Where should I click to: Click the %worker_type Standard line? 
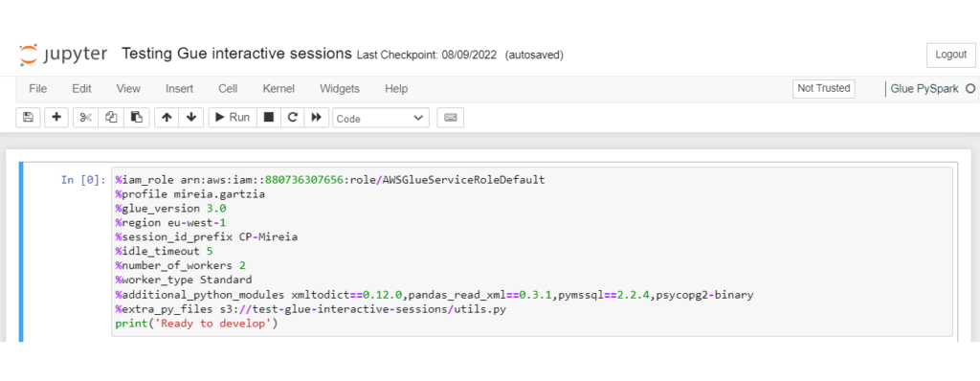[x=184, y=280]
